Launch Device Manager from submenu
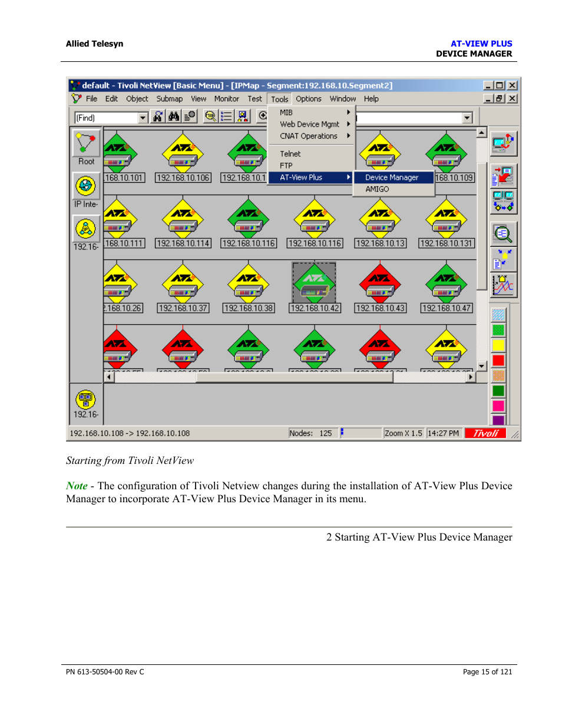The height and width of the screenshot is (728, 562). point(394,177)
